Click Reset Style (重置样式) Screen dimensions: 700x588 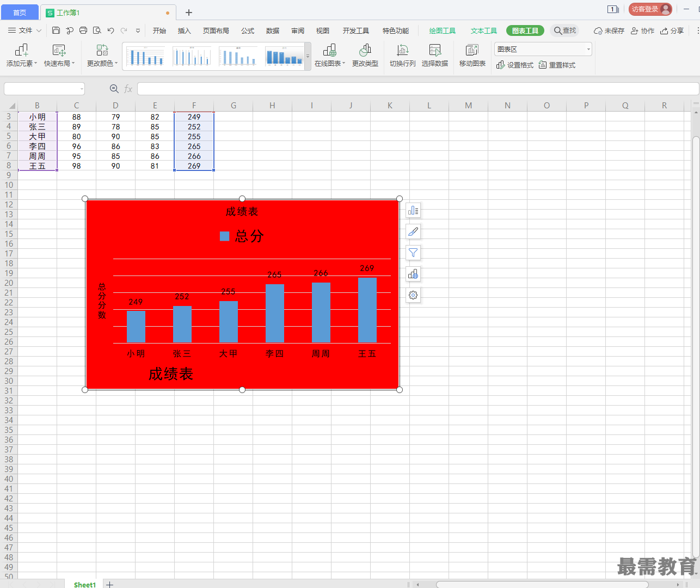557,65
